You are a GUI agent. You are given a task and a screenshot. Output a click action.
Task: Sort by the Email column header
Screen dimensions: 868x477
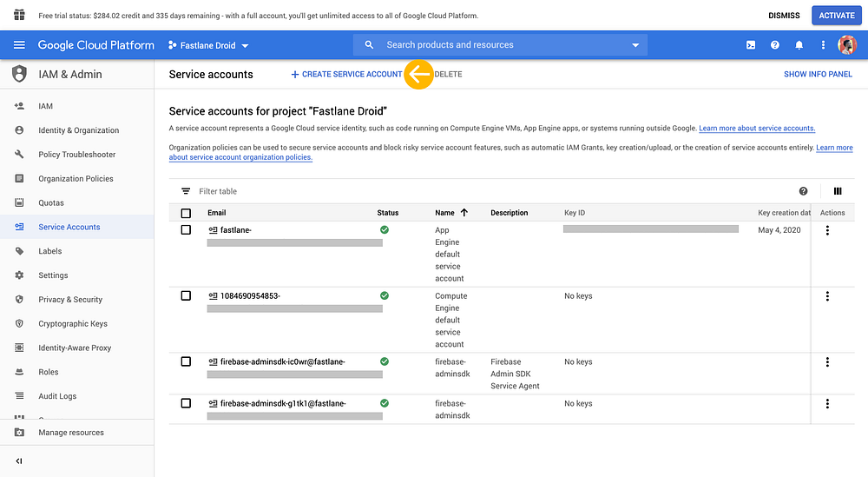click(x=216, y=213)
